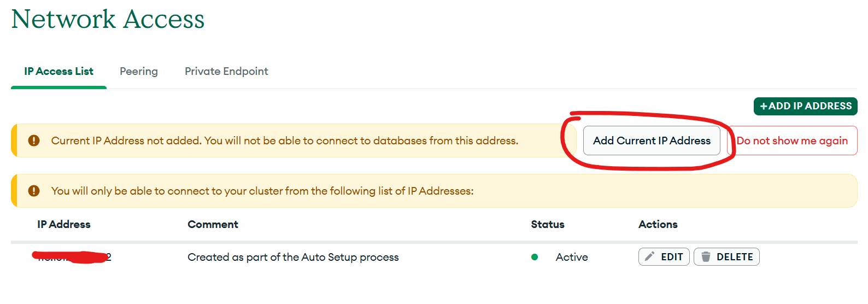The width and height of the screenshot is (868, 304).
Task: Go to the Private Endpoint tab
Action: pyautogui.click(x=226, y=72)
